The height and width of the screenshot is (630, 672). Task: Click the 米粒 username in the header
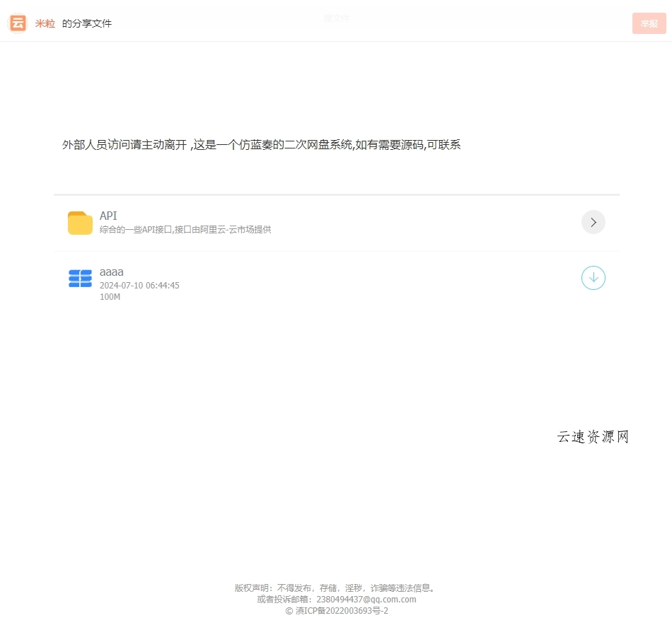[x=45, y=23]
